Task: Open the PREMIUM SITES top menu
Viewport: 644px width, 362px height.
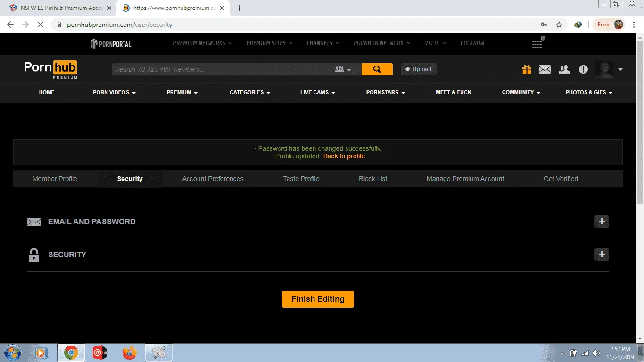Action: click(270, 43)
